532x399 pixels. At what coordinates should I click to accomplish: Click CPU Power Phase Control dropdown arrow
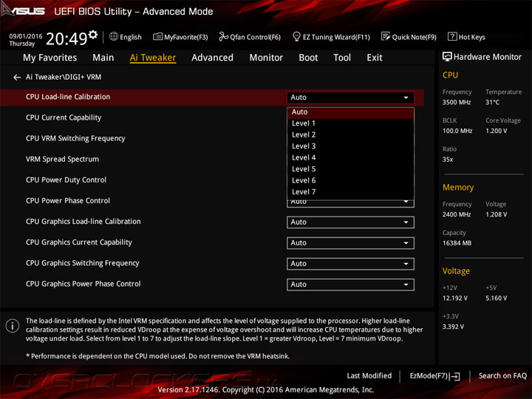point(406,202)
